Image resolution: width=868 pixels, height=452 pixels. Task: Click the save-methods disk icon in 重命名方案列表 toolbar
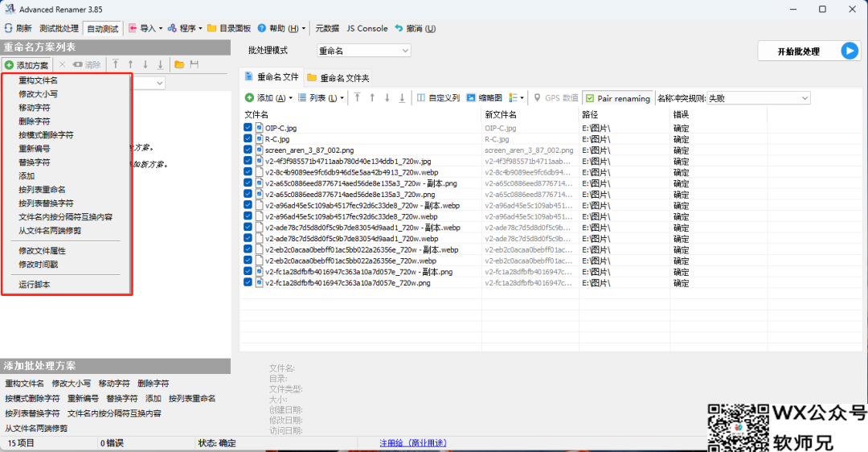click(x=194, y=65)
